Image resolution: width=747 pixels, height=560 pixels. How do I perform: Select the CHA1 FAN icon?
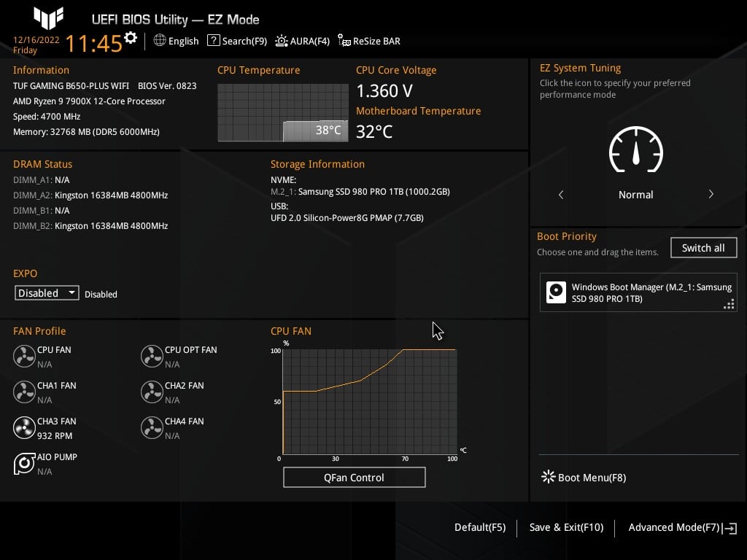[24, 392]
